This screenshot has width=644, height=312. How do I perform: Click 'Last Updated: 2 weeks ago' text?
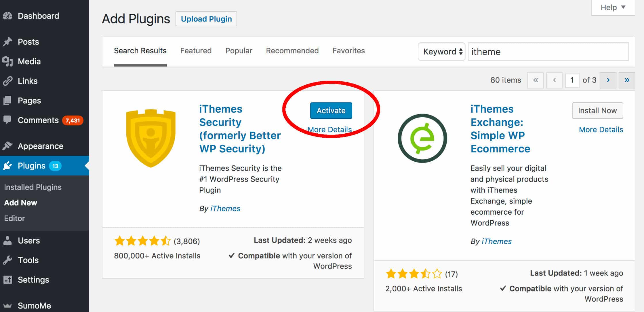pos(303,240)
